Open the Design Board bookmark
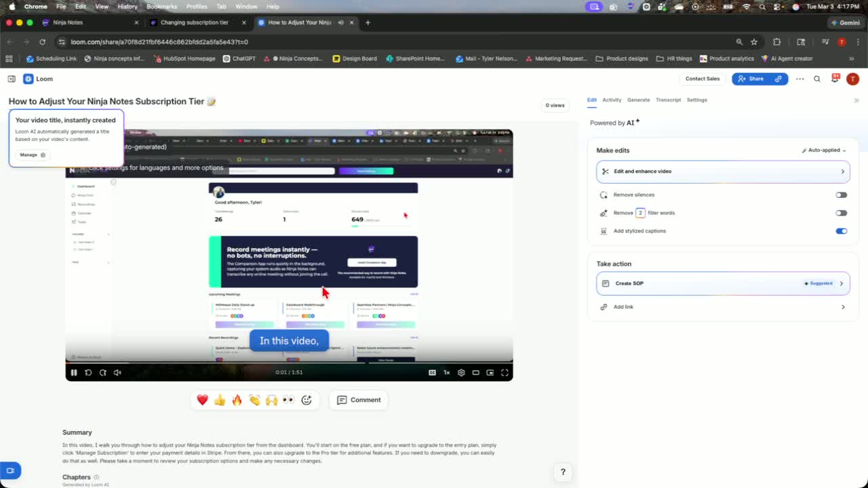This screenshot has width=868, height=488. [355, 59]
